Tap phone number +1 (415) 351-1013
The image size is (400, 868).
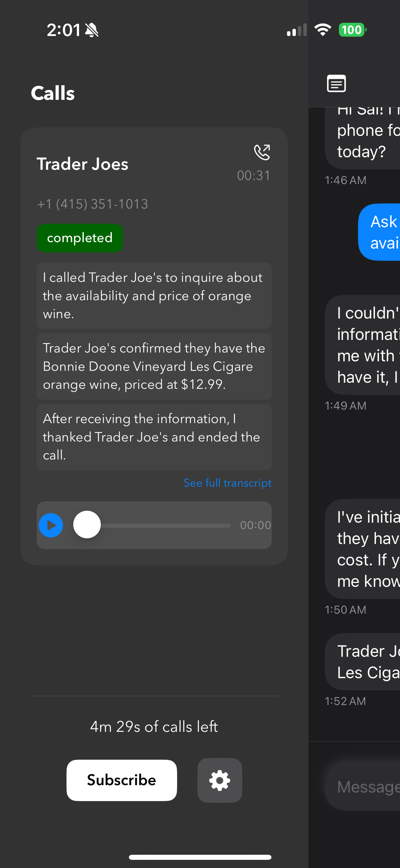coord(93,204)
